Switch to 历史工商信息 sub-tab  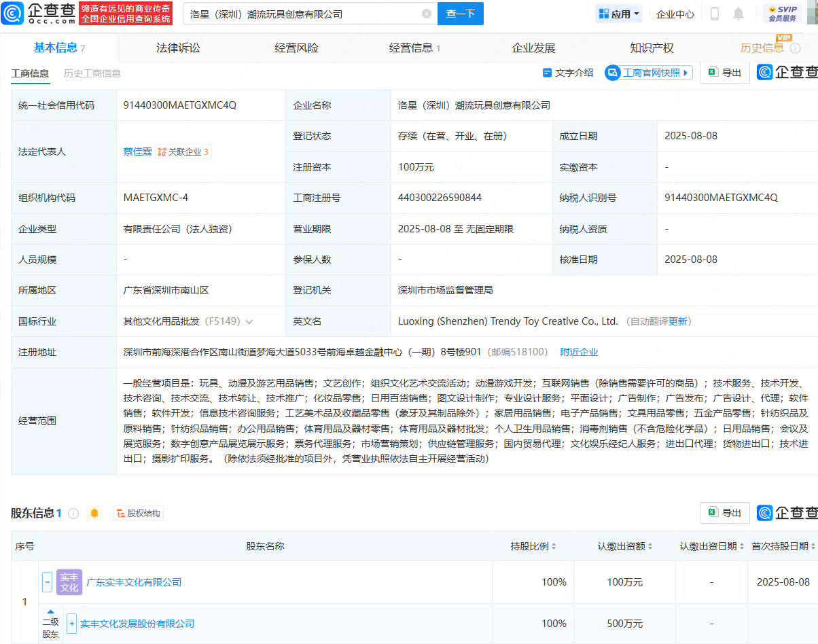pyautogui.click(x=92, y=73)
